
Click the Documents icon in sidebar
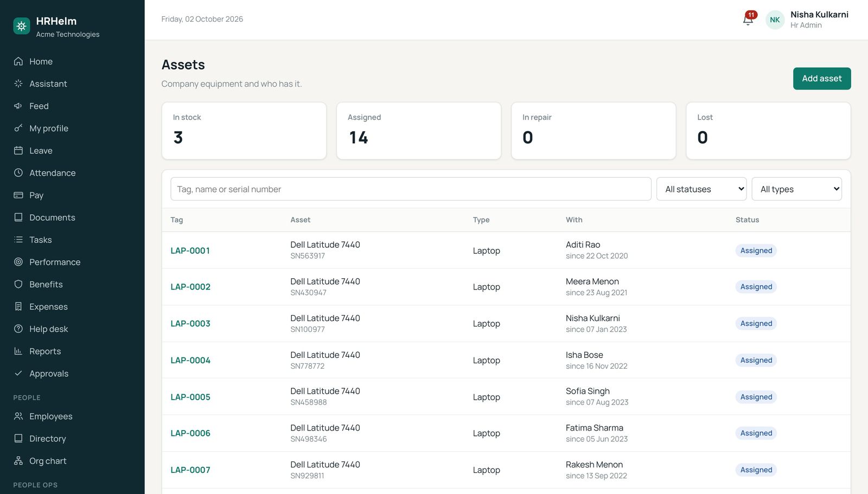click(18, 217)
